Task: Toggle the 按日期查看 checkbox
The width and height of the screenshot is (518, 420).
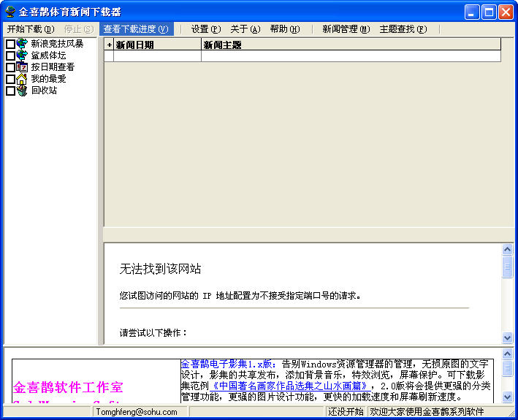Action: point(10,67)
